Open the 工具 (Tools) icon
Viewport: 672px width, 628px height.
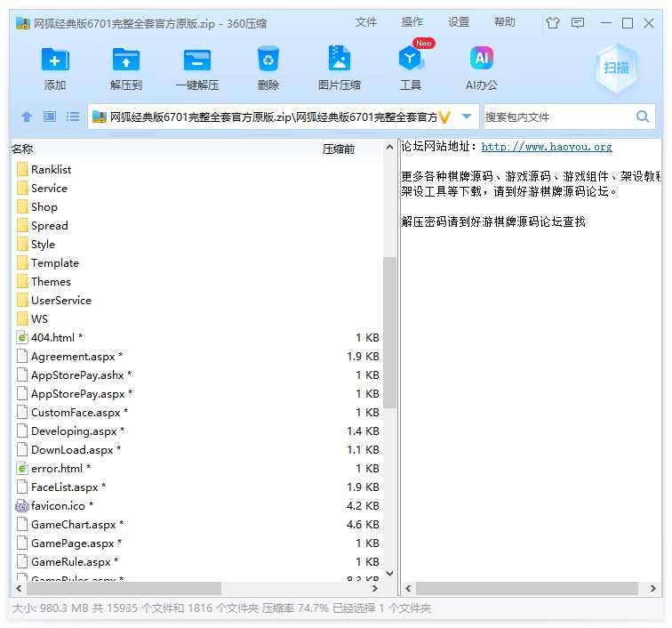click(x=410, y=59)
